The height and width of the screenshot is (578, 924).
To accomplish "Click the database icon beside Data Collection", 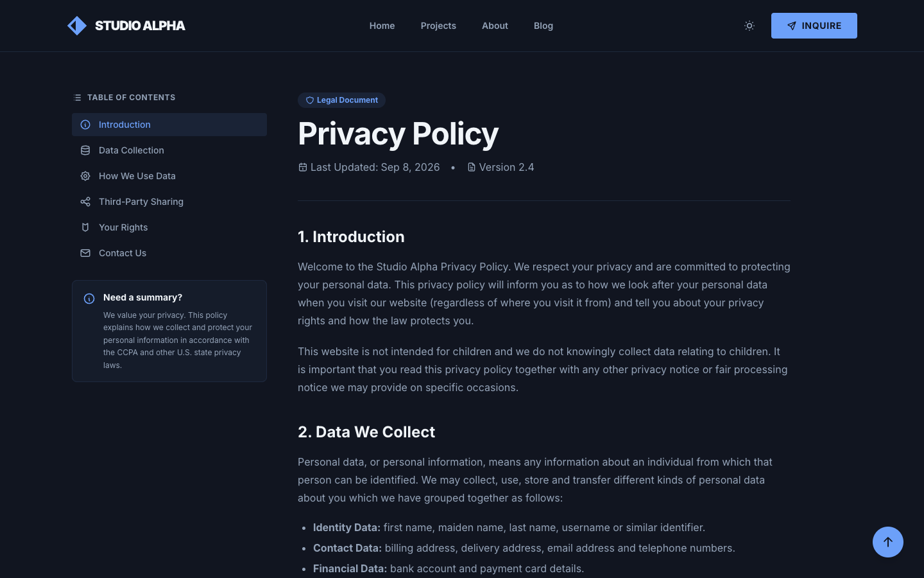I will (85, 150).
